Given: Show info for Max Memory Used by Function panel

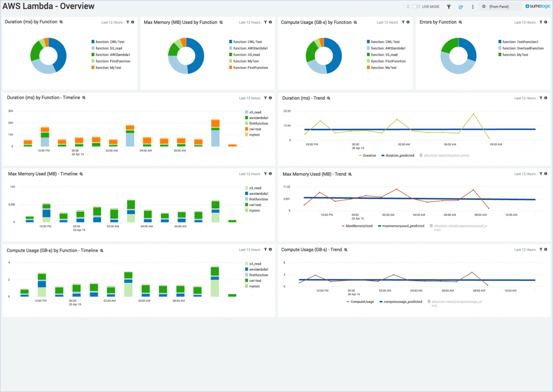Looking at the screenshot, I should [271, 22].
